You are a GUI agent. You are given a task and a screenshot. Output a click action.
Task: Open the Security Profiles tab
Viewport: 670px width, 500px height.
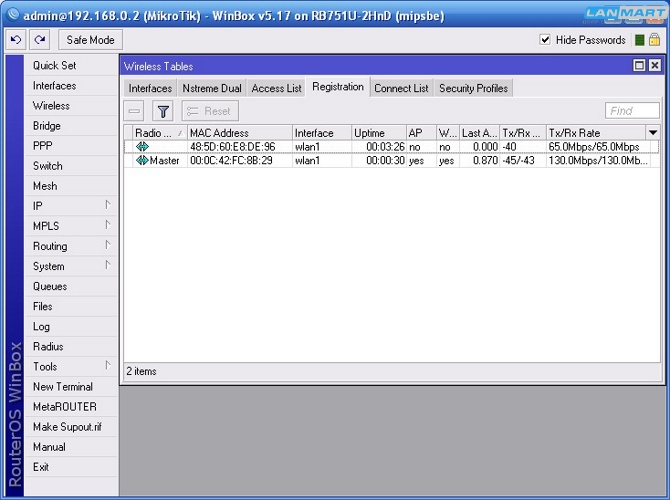click(x=473, y=88)
